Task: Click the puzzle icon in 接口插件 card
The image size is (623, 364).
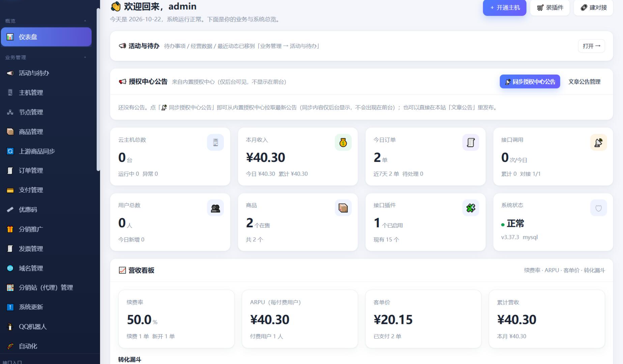Action: (470, 208)
